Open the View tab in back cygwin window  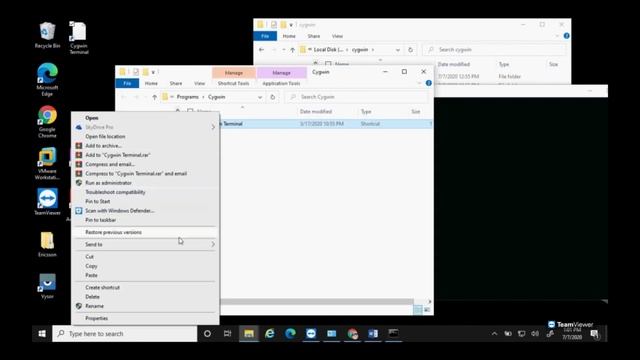(x=337, y=36)
